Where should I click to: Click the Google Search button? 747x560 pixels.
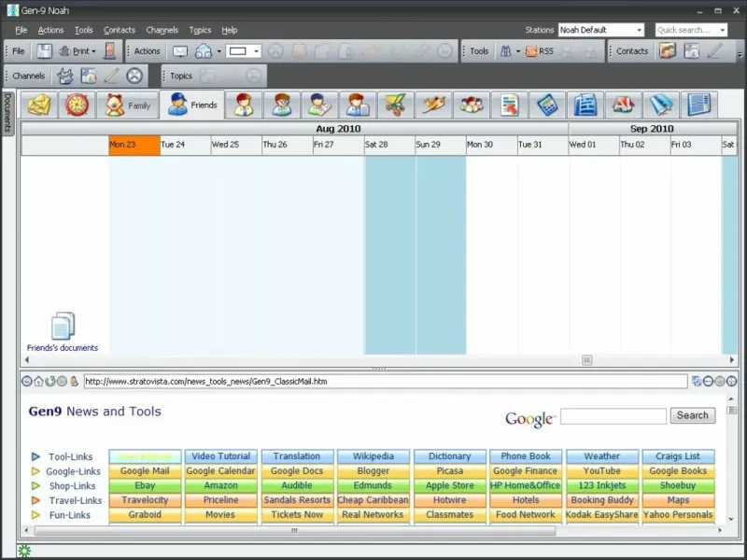tap(693, 415)
